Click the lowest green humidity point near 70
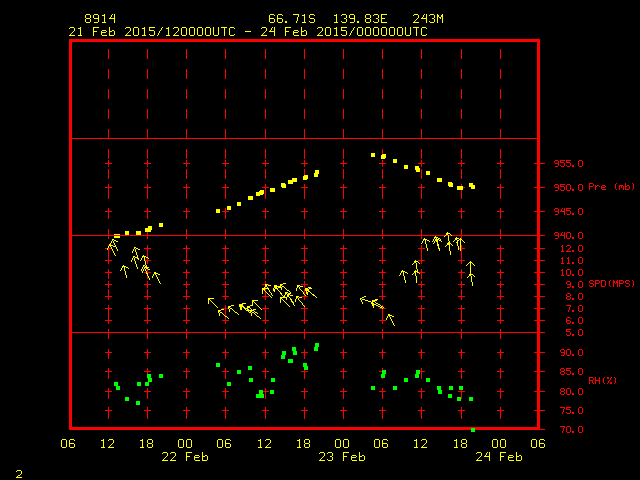640x480 pixels. (473, 429)
